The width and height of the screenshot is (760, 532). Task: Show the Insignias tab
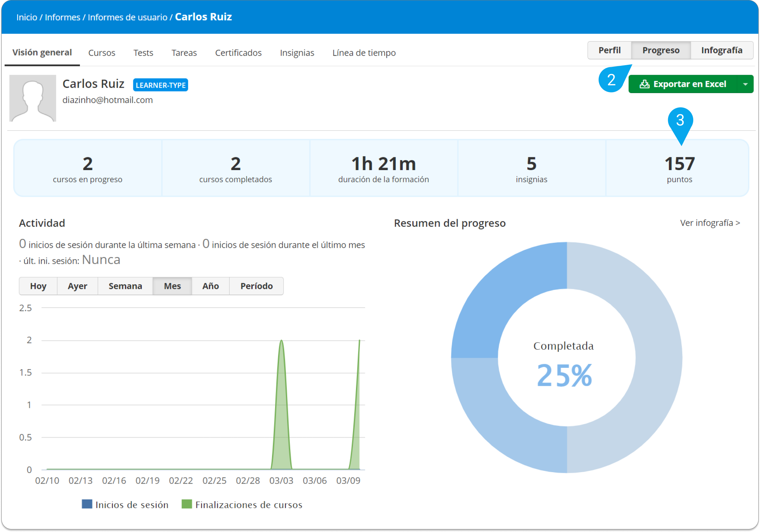pyautogui.click(x=297, y=53)
